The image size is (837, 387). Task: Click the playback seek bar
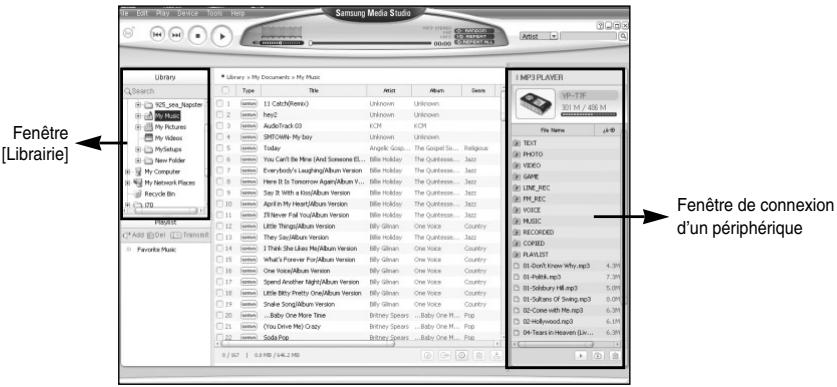pos(370,43)
